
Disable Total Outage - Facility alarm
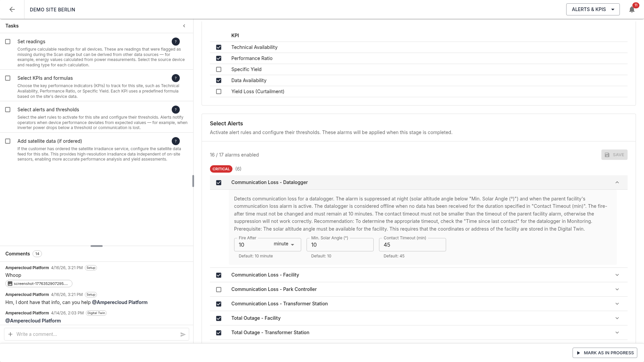[x=219, y=318]
